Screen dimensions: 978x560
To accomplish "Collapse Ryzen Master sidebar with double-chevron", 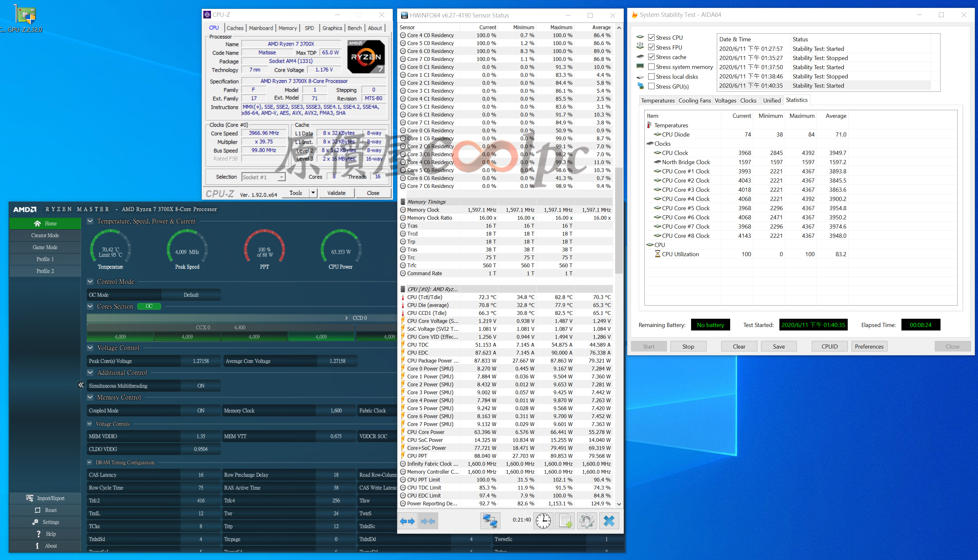I will (x=81, y=385).
